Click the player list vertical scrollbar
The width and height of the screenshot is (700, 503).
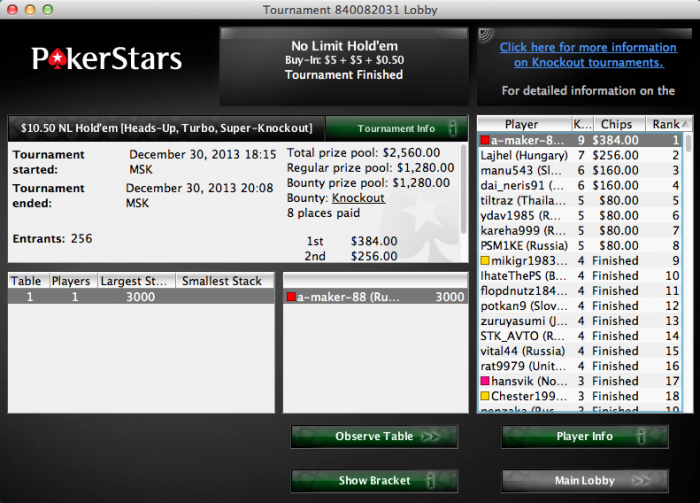click(688, 272)
